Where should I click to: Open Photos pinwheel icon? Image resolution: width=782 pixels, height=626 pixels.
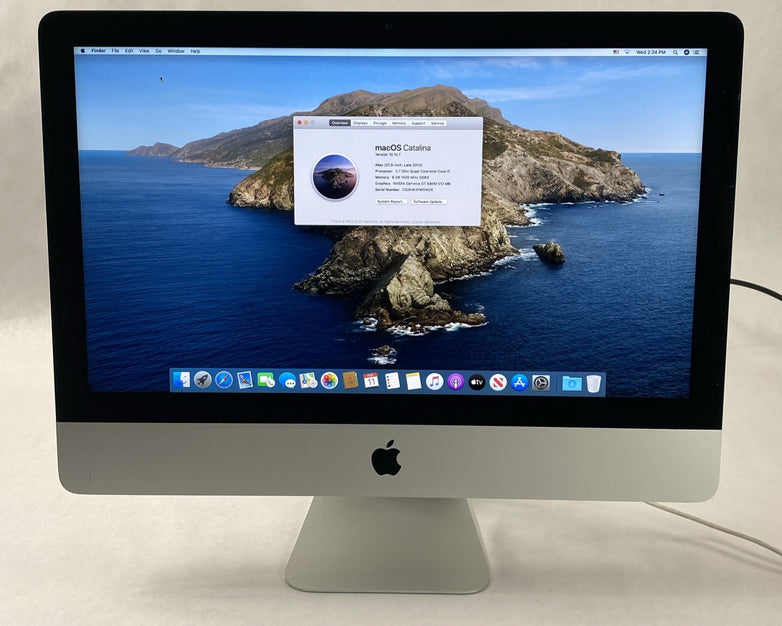click(x=329, y=381)
